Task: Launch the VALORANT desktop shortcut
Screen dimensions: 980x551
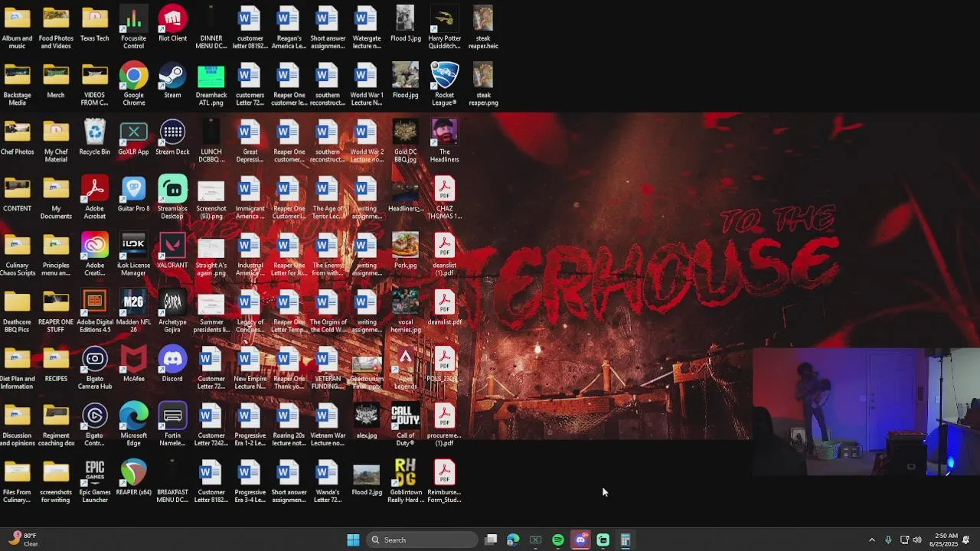Action: (x=172, y=250)
